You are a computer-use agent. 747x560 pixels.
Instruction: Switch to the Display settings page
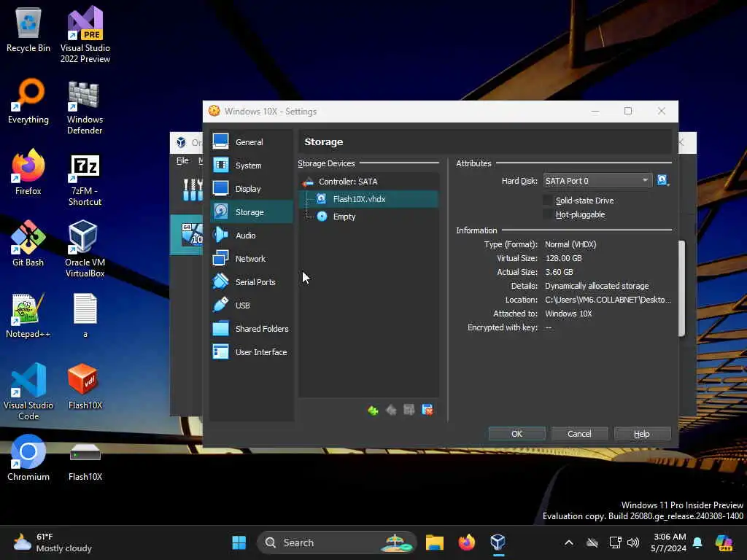point(252,189)
